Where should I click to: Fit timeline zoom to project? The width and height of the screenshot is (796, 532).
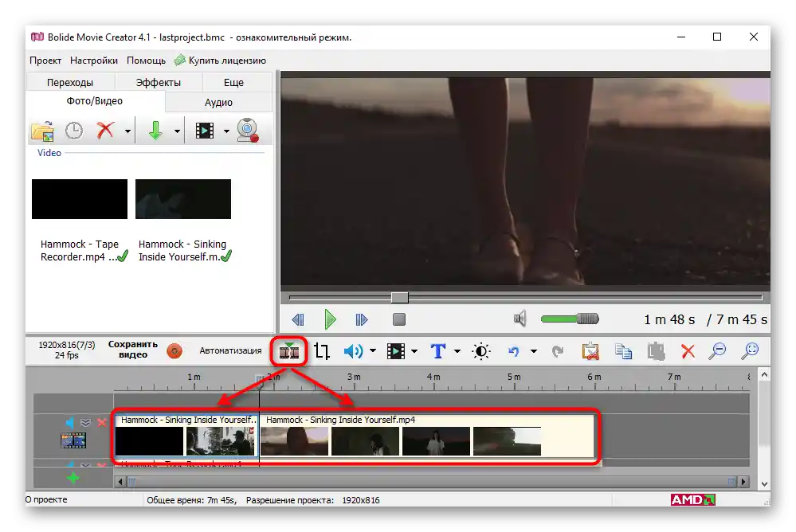pos(750,350)
